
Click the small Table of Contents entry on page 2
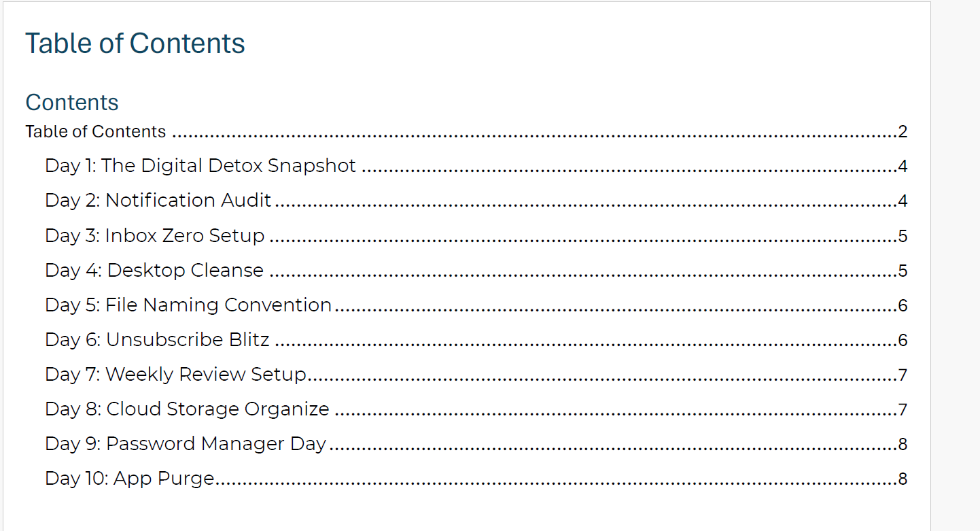click(96, 131)
